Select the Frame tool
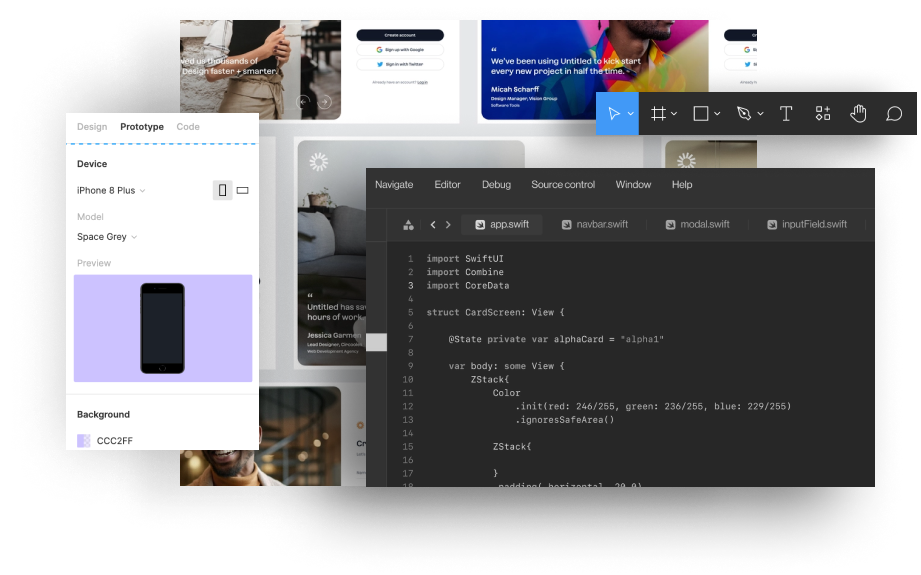The width and height of the screenshot is (921, 575). [659, 114]
